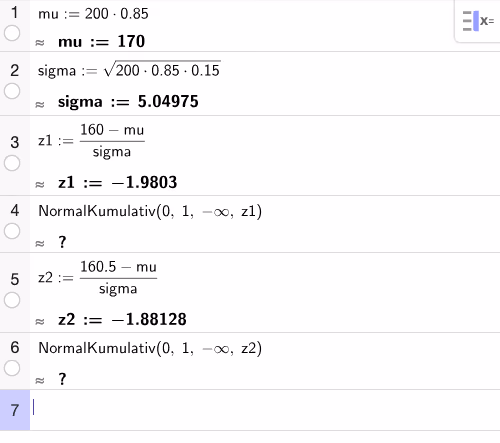Click the empty input field in row 7
Image resolution: width=500 pixels, height=443 pixels.
(x=265, y=410)
